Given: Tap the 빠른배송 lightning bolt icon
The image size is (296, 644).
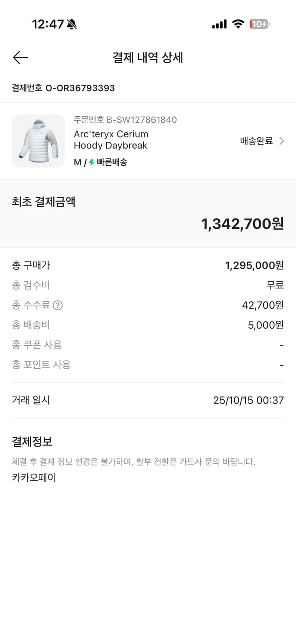Looking at the screenshot, I should coord(91,163).
